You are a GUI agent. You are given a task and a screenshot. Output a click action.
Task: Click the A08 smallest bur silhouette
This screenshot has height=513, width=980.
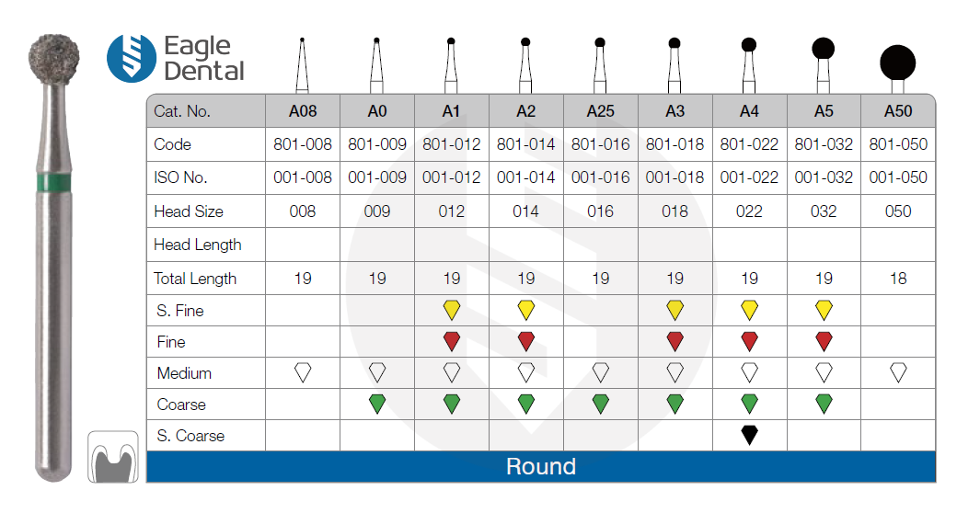coord(302,64)
